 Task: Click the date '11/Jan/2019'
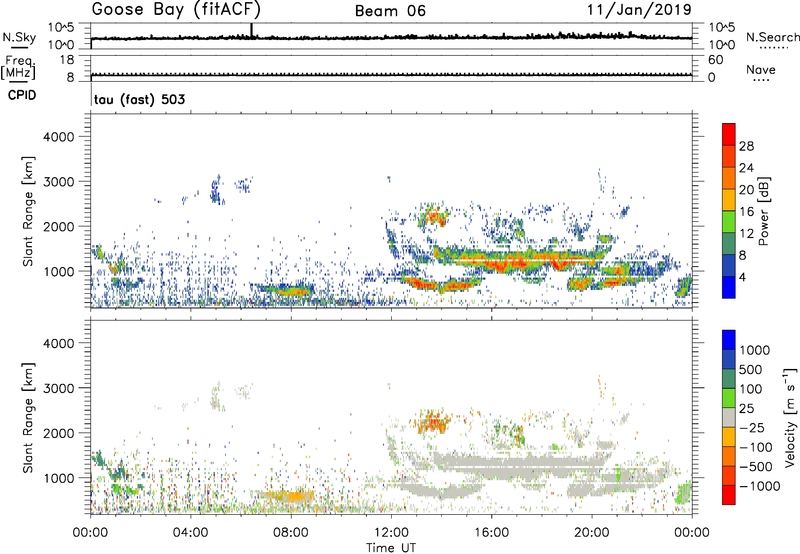click(x=639, y=9)
